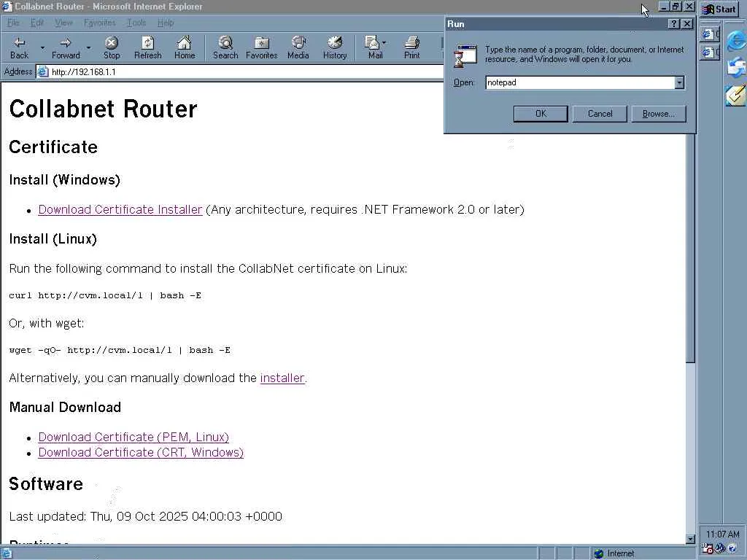Follow the installer link
The height and width of the screenshot is (560, 747).
point(282,378)
